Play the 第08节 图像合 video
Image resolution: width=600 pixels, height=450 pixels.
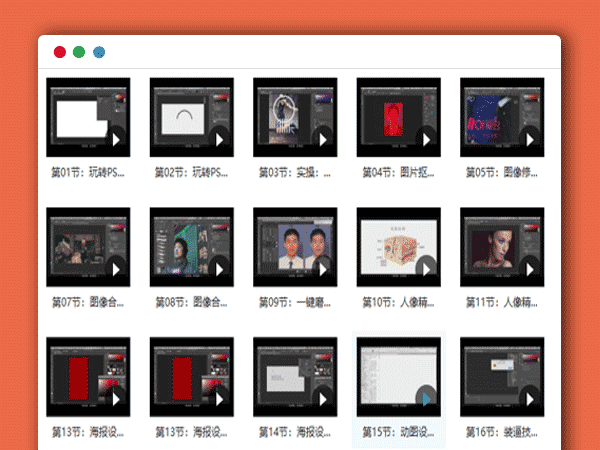[x=219, y=269]
